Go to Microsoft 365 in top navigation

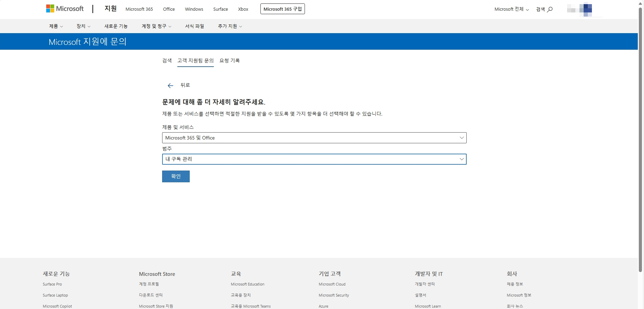point(139,9)
